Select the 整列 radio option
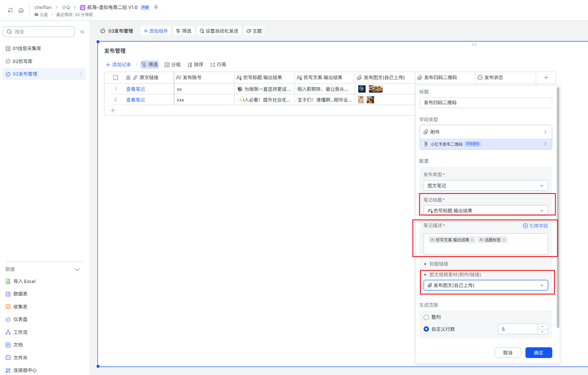 426,317
